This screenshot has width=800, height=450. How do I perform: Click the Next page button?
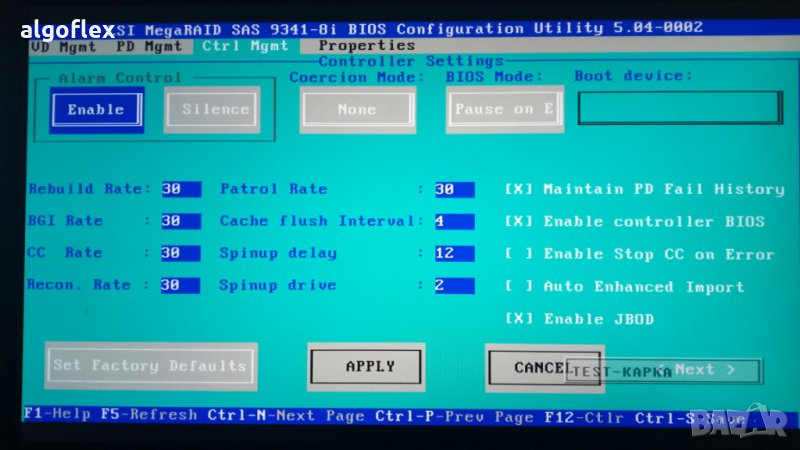click(705, 370)
